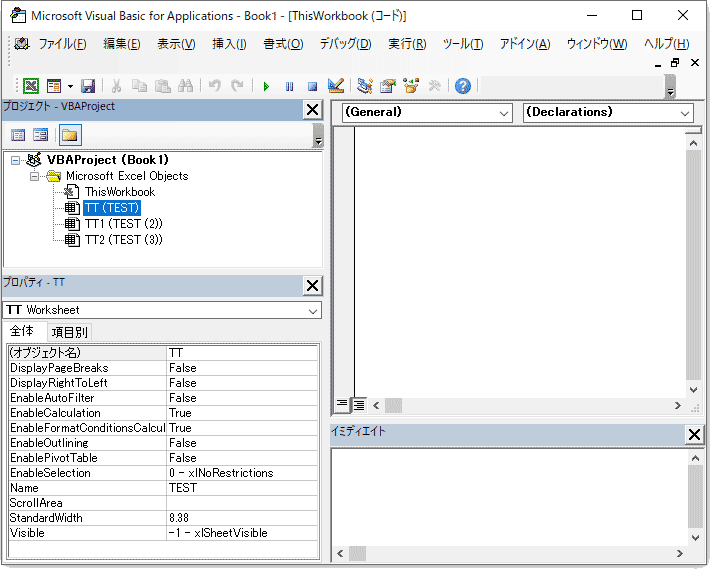Click the DisplayPageBreaks False value
710x569 pixels.
[x=242, y=368]
